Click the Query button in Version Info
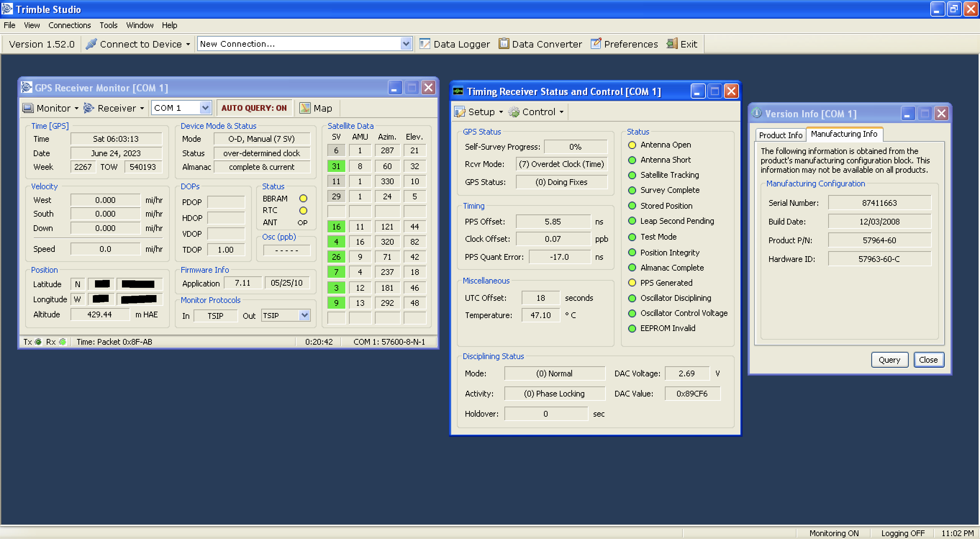The height and width of the screenshot is (539, 980). pos(889,359)
